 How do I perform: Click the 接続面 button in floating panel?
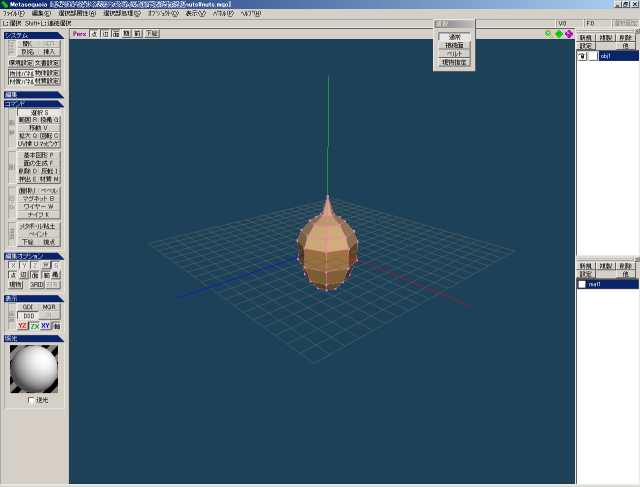click(454, 45)
